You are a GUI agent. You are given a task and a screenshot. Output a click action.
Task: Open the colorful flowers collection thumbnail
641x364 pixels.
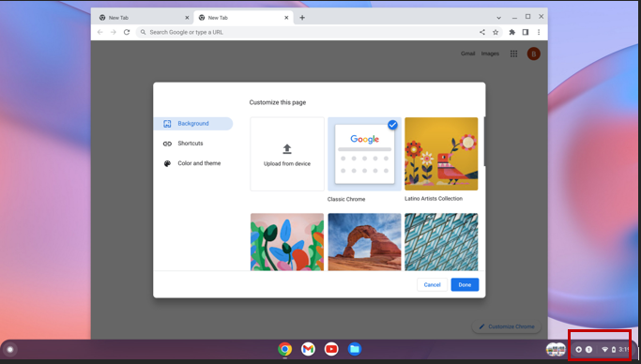click(287, 241)
